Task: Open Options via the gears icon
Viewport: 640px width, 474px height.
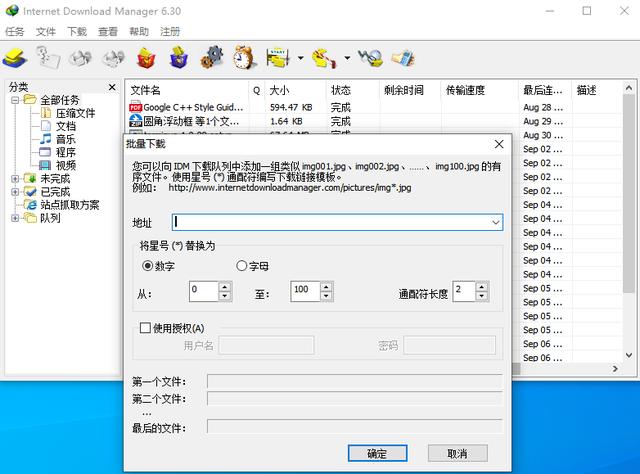Action: tap(212, 57)
